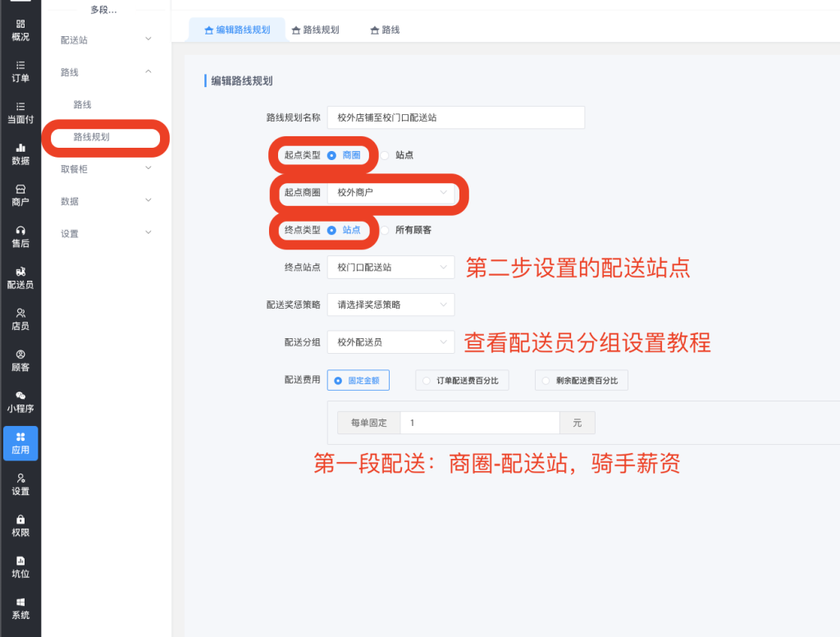Image resolution: width=840 pixels, height=637 pixels.
Task: Go to 订单 orders in the sidebar
Action: (21, 71)
